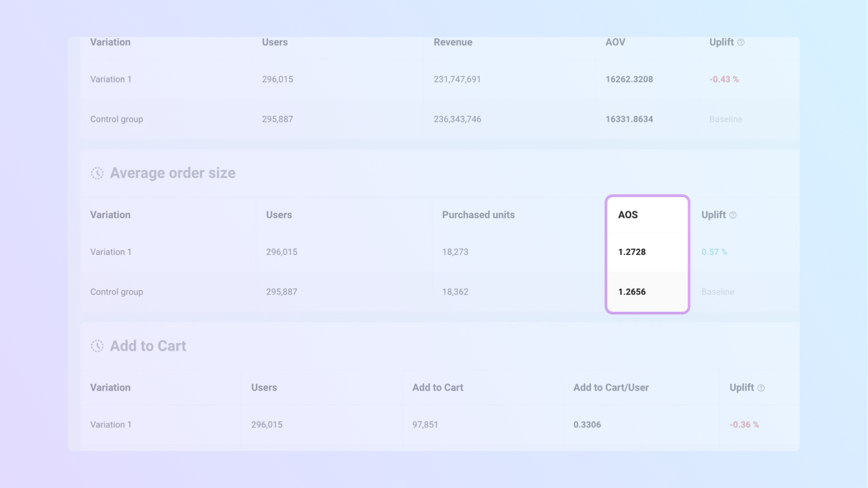Image resolution: width=868 pixels, height=488 pixels.
Task: Click the Add to Cart/User column header
Action: pyautogui.click(x=611, y=387)
